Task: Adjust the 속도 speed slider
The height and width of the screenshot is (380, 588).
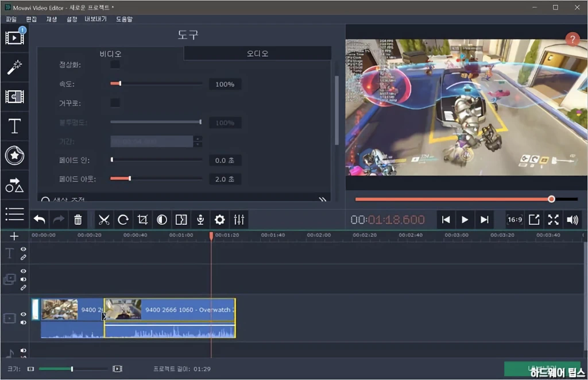Action: 120,83
